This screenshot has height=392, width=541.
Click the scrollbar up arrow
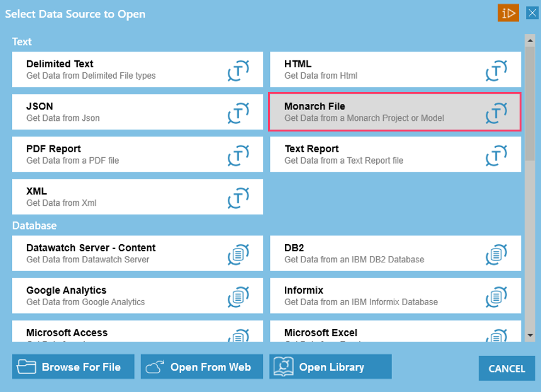pos(530,40)
